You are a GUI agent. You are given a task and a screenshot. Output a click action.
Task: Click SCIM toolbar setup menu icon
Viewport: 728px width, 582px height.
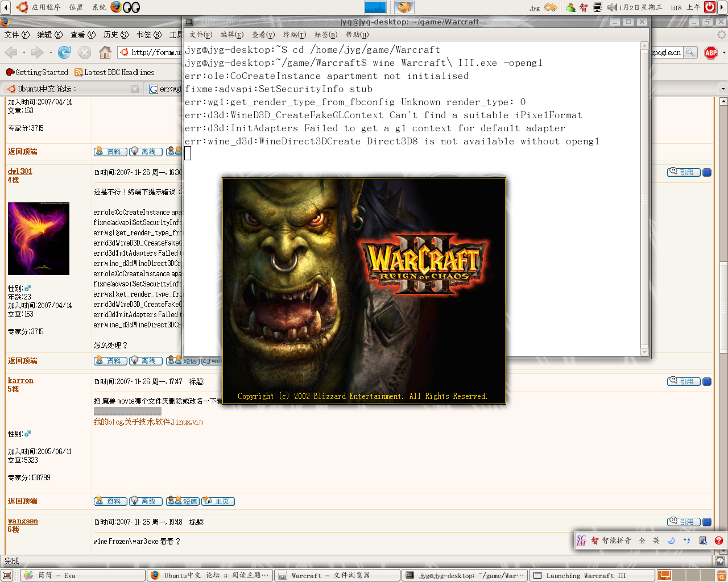703,541
